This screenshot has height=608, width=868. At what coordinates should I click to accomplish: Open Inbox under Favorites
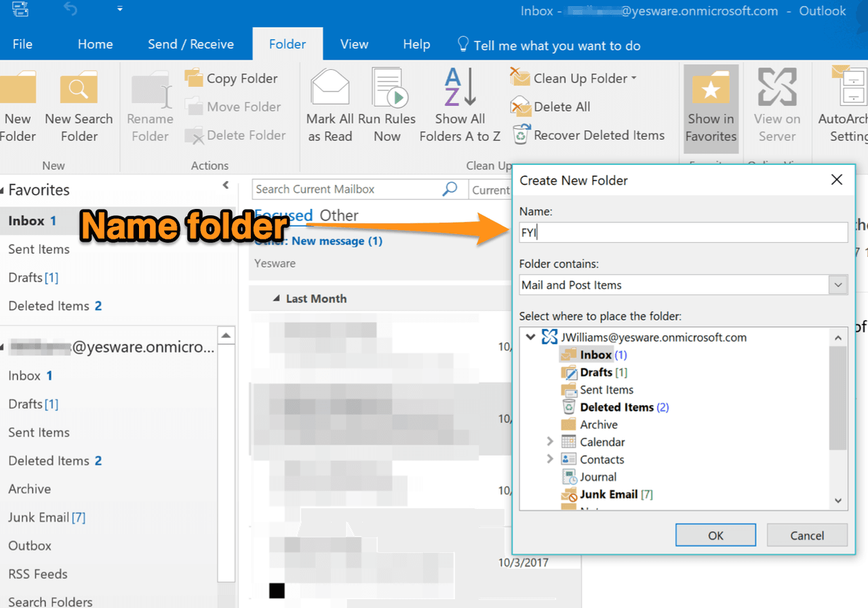(118, 221)
